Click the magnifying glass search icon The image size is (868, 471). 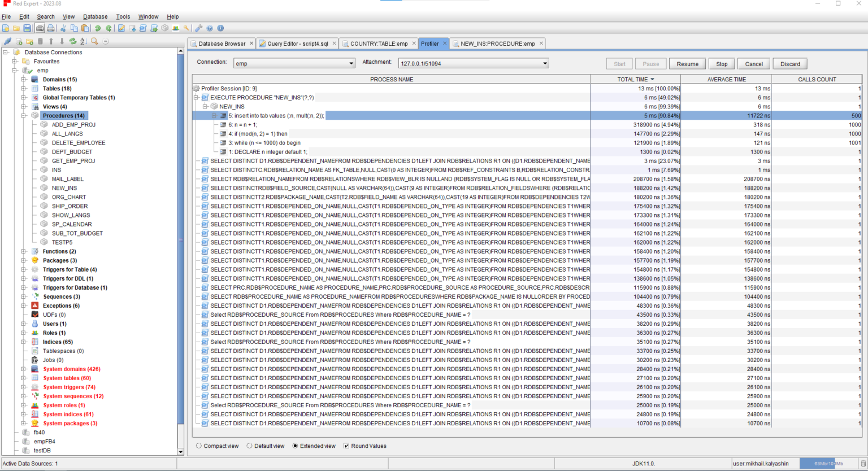(x=94, y=41)
